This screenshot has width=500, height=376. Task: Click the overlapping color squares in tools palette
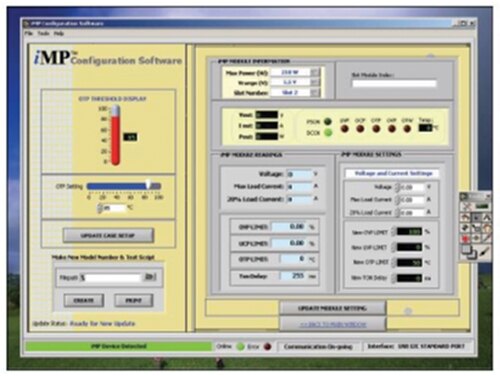point(469,252)
